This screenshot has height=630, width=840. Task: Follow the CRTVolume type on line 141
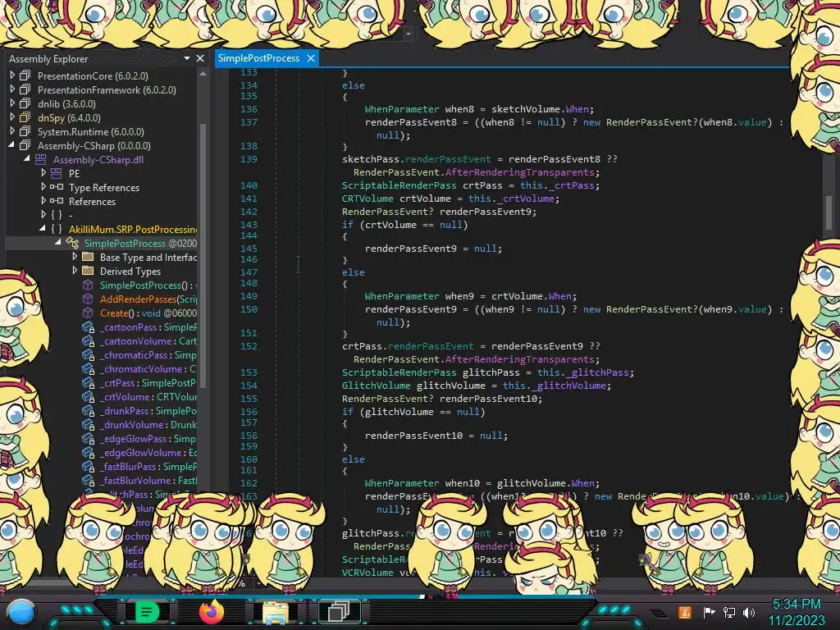pos(367,199)
